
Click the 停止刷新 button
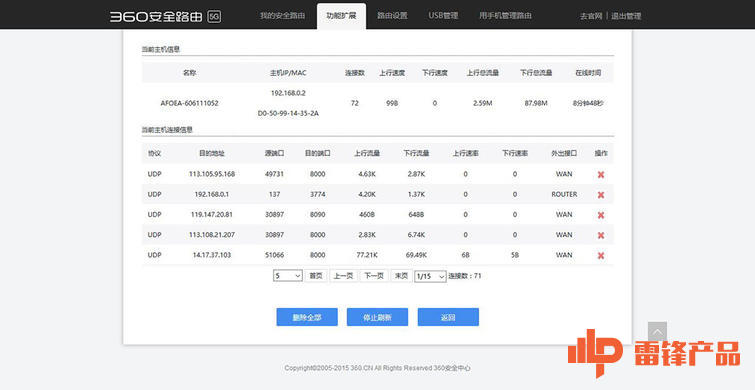click(377, 317)
